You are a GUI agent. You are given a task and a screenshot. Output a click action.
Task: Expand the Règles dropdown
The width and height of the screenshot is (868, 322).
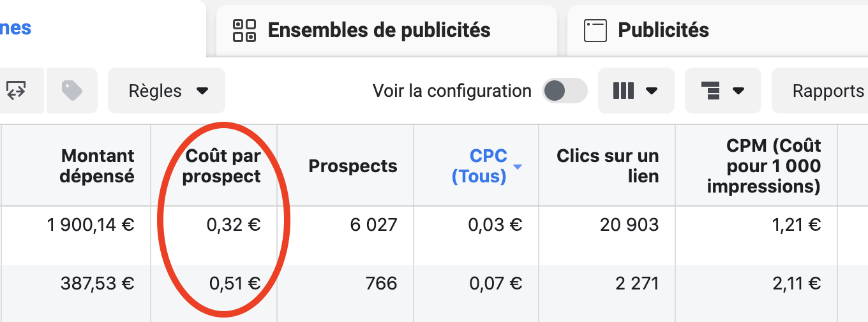tap(167, 91)
